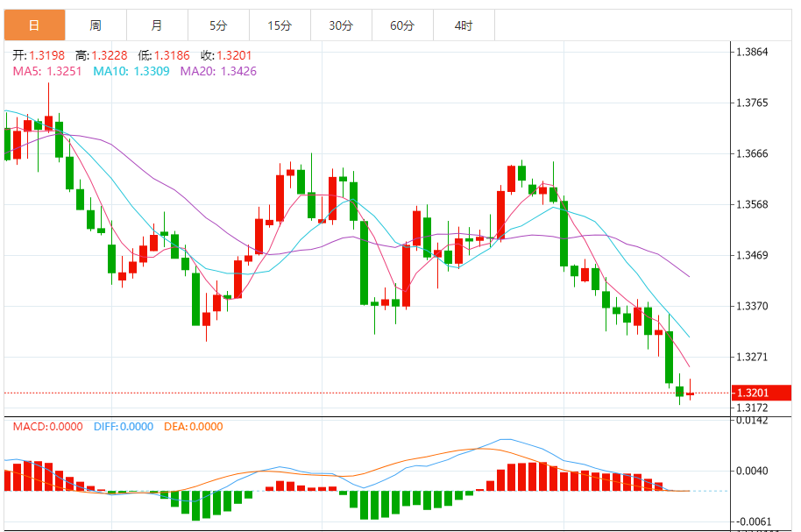The width and height of the screenshot is (801, 532).
Task: Open the 5分 timeframe tab
Action: (x=218, y=25)
